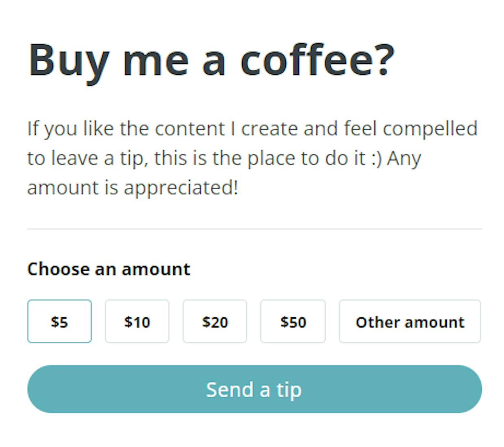This screenshot has height=447, width=504.
Task: Click the "Choose an amount" label
Action: 109,269
